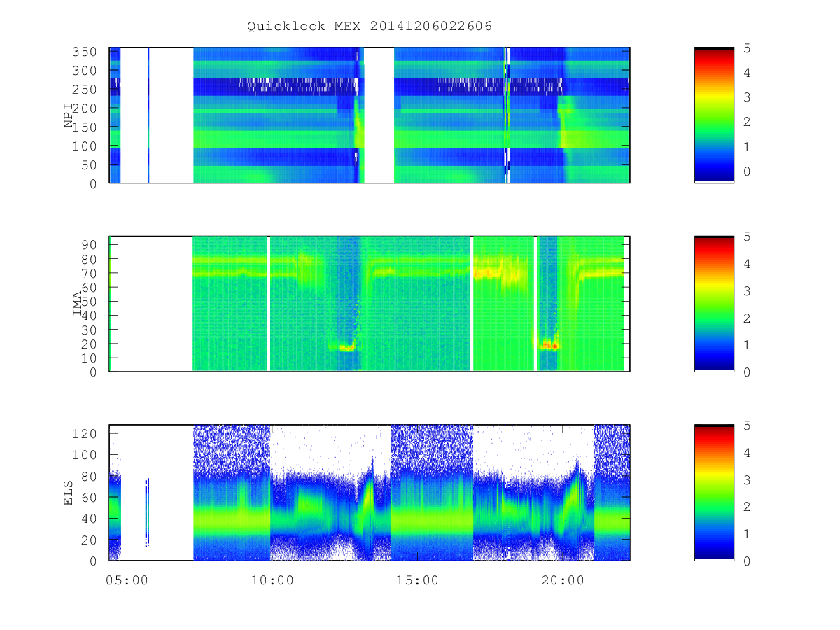Image resolution: width=840 pixels, height=630 pixels.
Task: Click the IMA spectrogram panel
Action: 370,304
